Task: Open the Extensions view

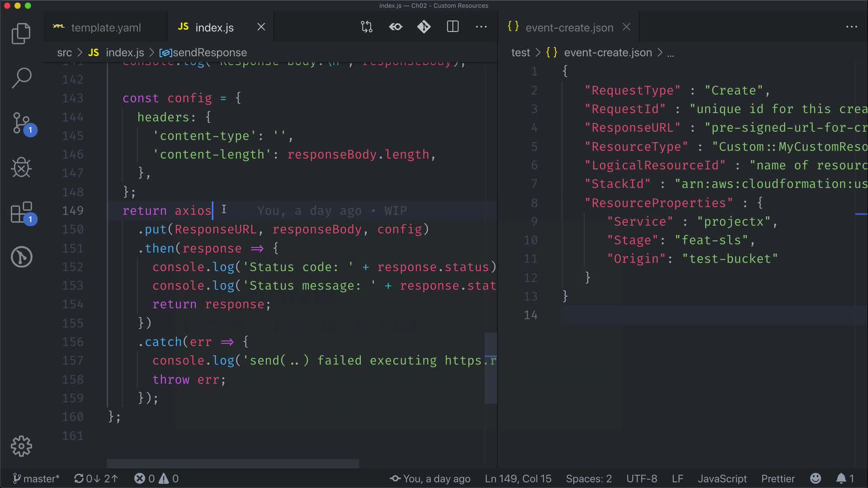Action: [21, 212]
